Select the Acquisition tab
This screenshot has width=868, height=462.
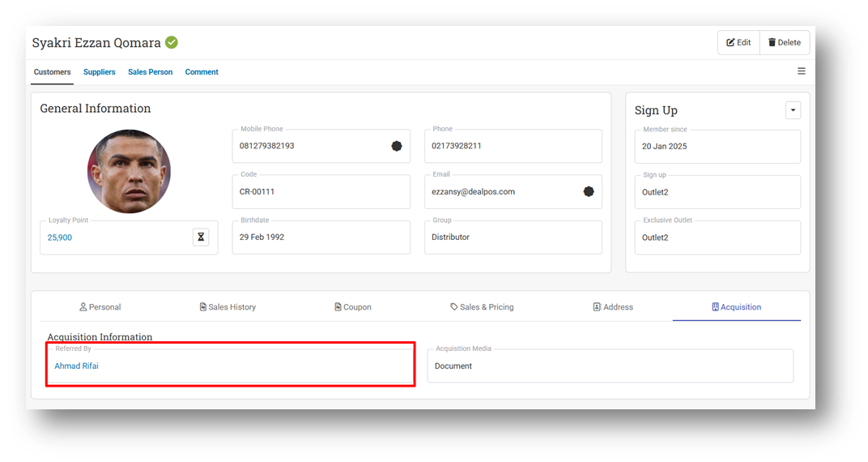pos(736,307)
